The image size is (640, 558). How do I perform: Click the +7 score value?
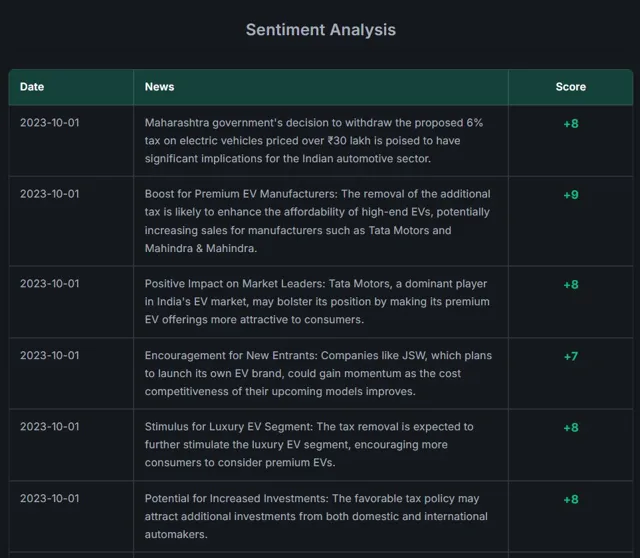[x=571, y=356]
